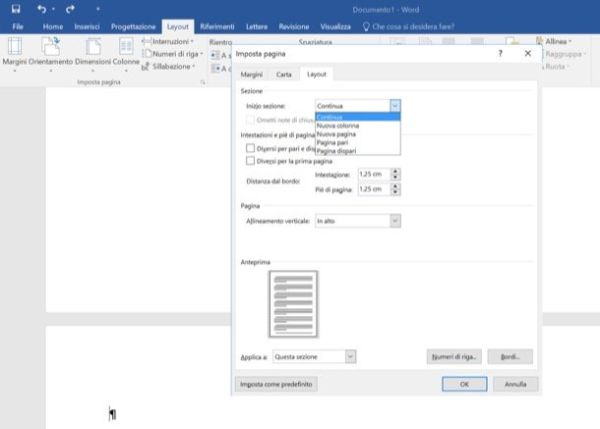The width and height of the screenshot is (600, 429).
Task: Open the Allineamento verticale dropdown
Action: click(358, 221)
